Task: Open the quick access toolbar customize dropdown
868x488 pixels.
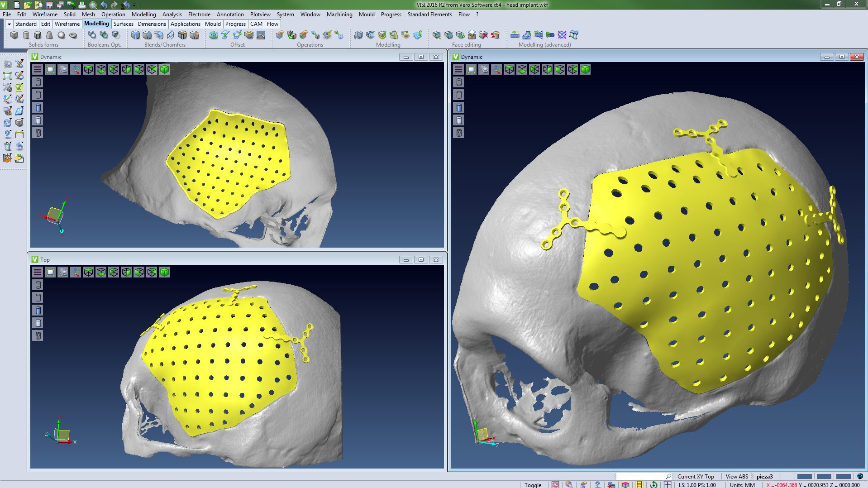Action: [134, 5]
